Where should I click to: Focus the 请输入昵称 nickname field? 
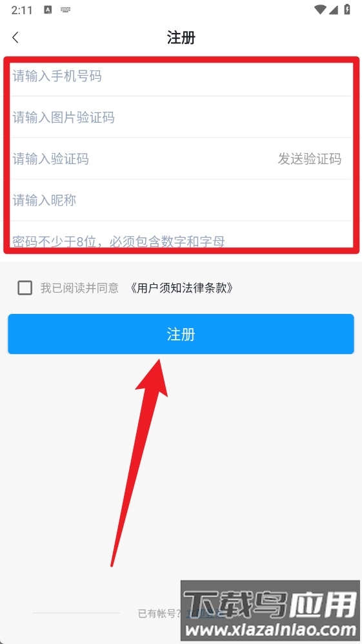point(181,200)
